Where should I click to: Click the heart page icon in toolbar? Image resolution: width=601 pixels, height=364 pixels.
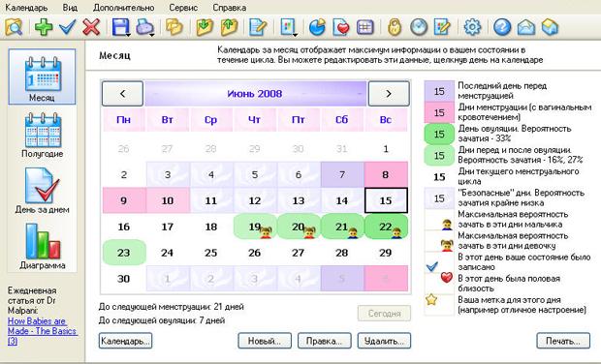[341, 27]
